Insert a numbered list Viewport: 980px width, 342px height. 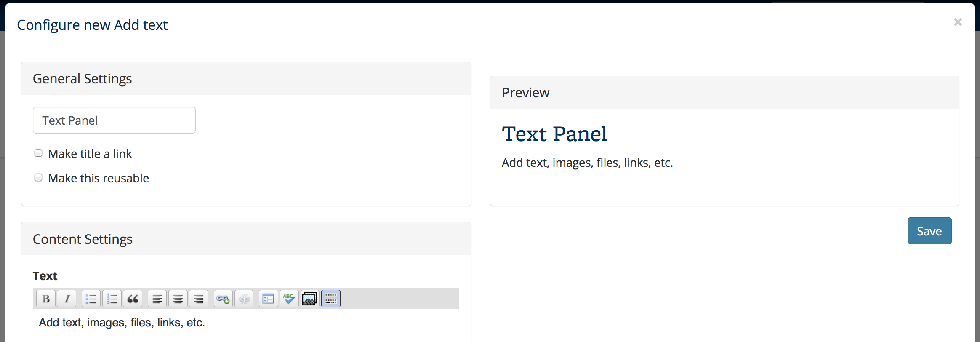coord(112,299)
